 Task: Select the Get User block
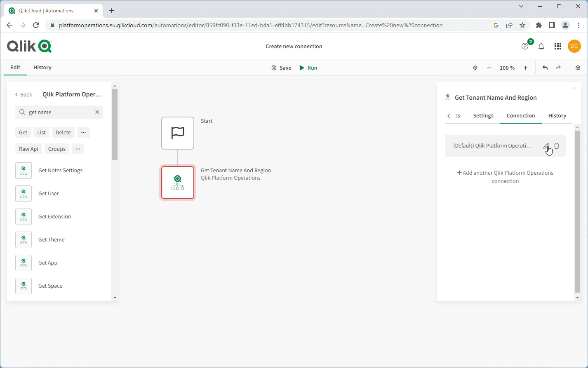point(48,193)
